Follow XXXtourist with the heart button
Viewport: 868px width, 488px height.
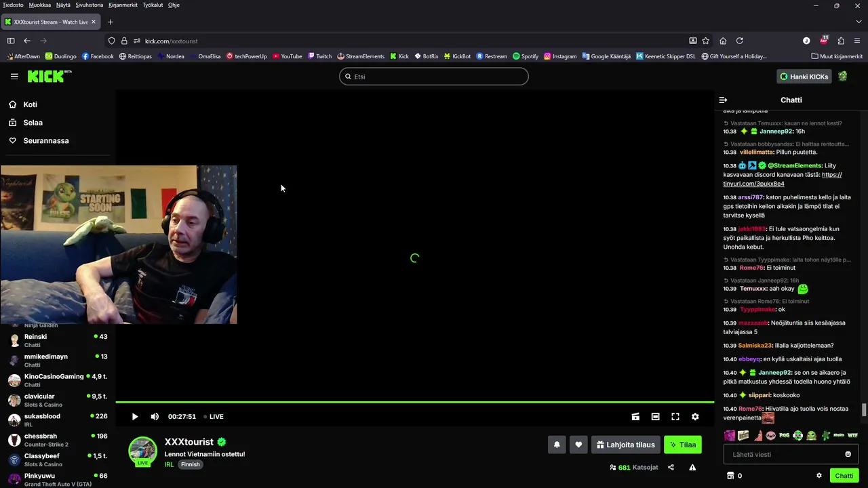click(578, 445)
